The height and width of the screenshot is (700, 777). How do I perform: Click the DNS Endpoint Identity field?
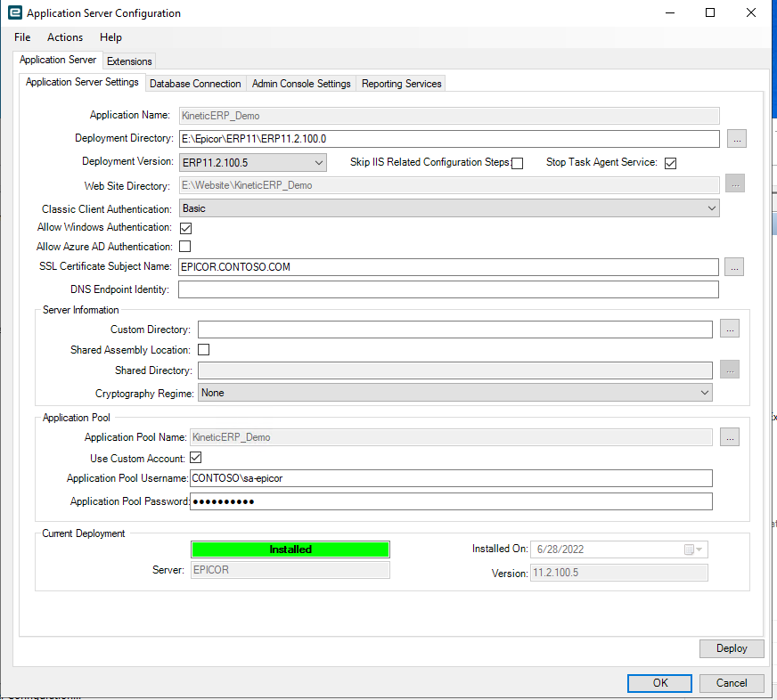tap(448, 289)
